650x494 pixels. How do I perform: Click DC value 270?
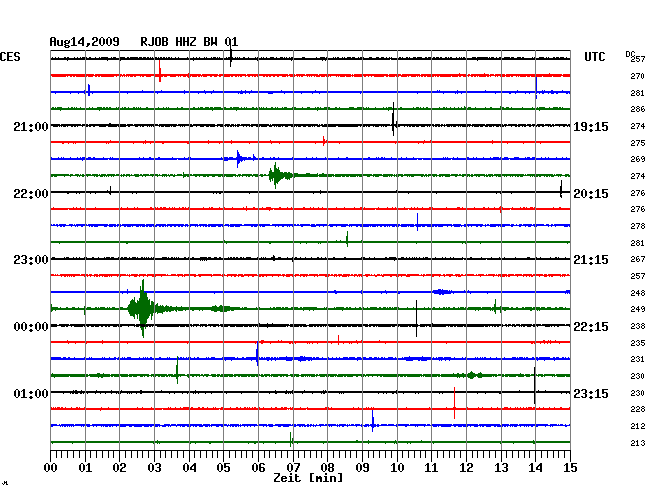638,76
